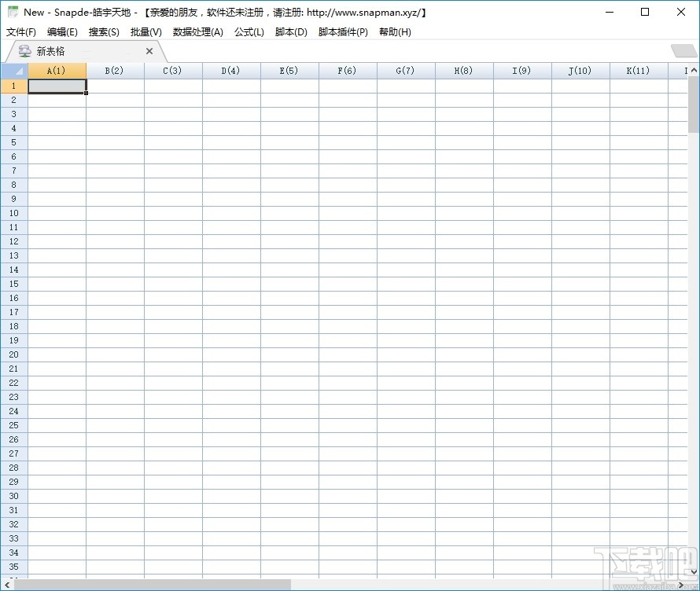
Task: Open the 编辑(E) menu
Action: [62, 31]
